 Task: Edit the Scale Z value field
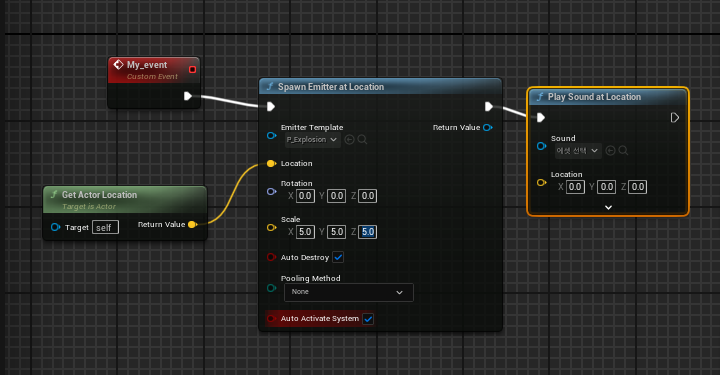pos(368,232)
